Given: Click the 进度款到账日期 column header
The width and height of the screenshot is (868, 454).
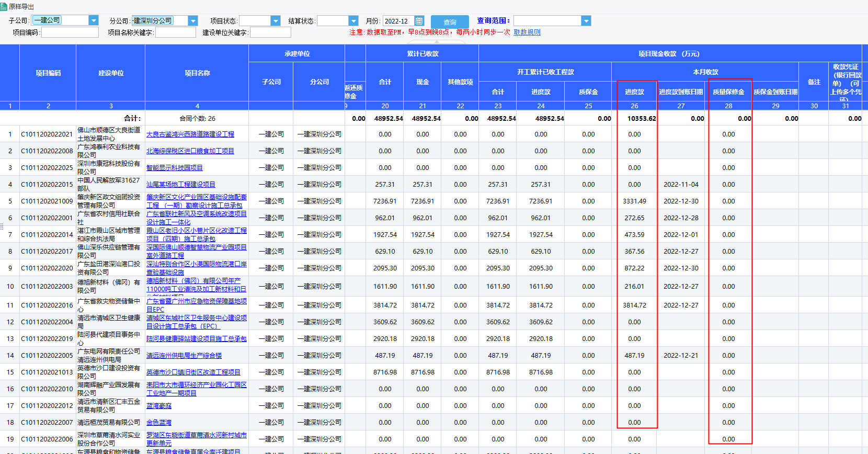Looking at the screenshot, I should pyautogui.click(x=681, y=92).
